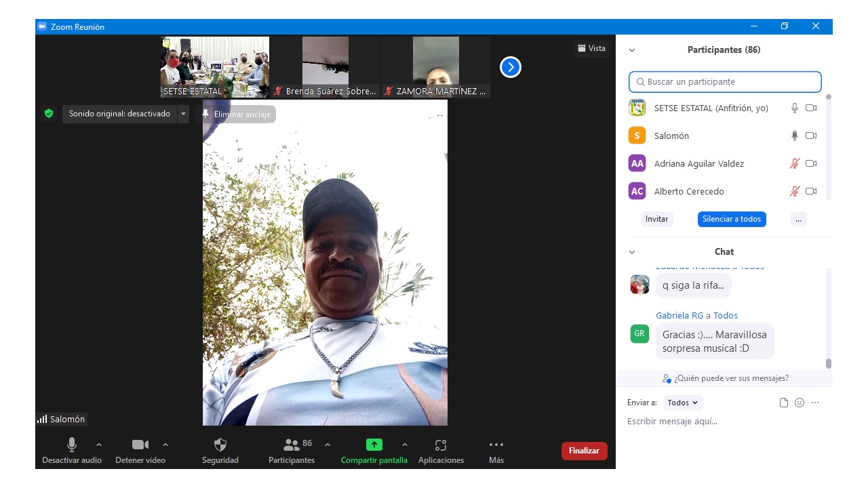Viewport: 868px width, 488px height.
Task: Click the 'Maravillosa sorpresa musical' chat message
Action: (x=715, y=342)
